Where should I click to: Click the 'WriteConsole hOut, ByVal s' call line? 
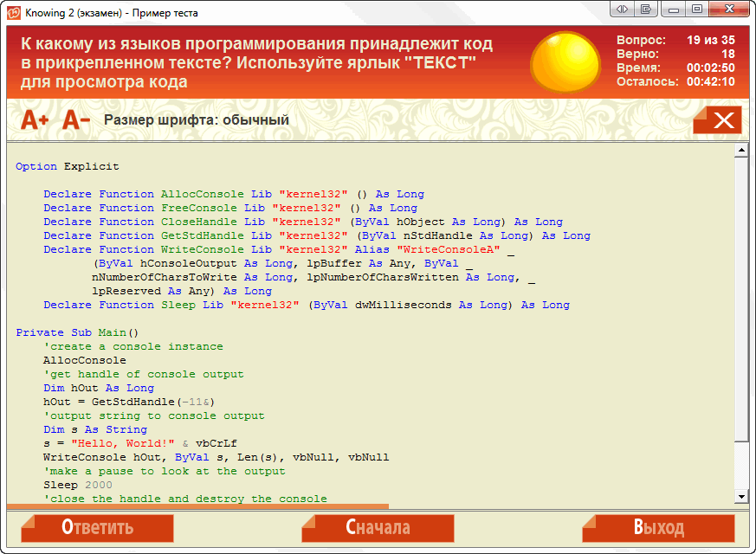[x=216, y=458]
